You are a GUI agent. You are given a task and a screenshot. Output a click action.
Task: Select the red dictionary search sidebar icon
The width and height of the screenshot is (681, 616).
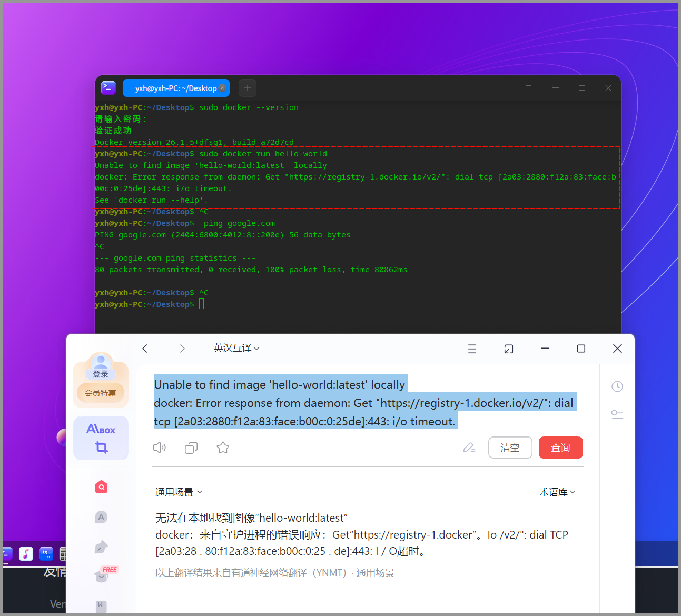(x=101, y=487)
